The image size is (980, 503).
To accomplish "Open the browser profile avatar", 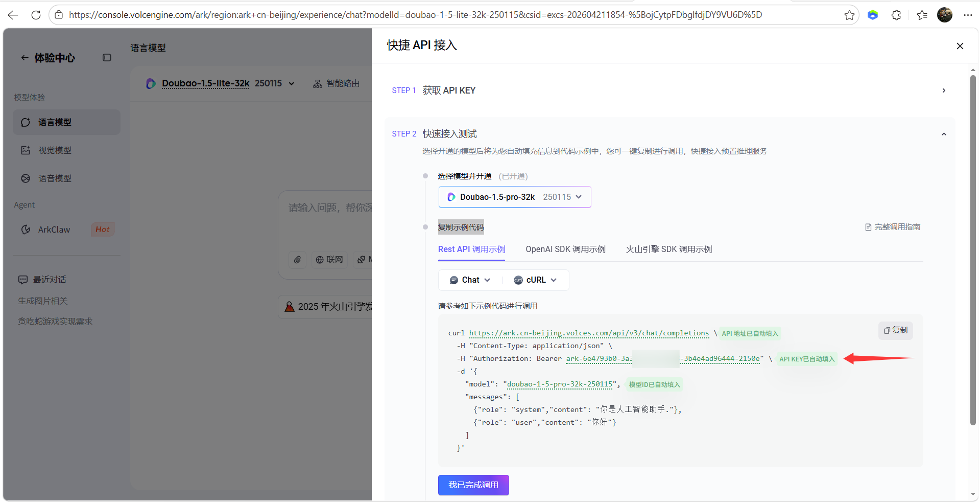I will tap(945, 15).
